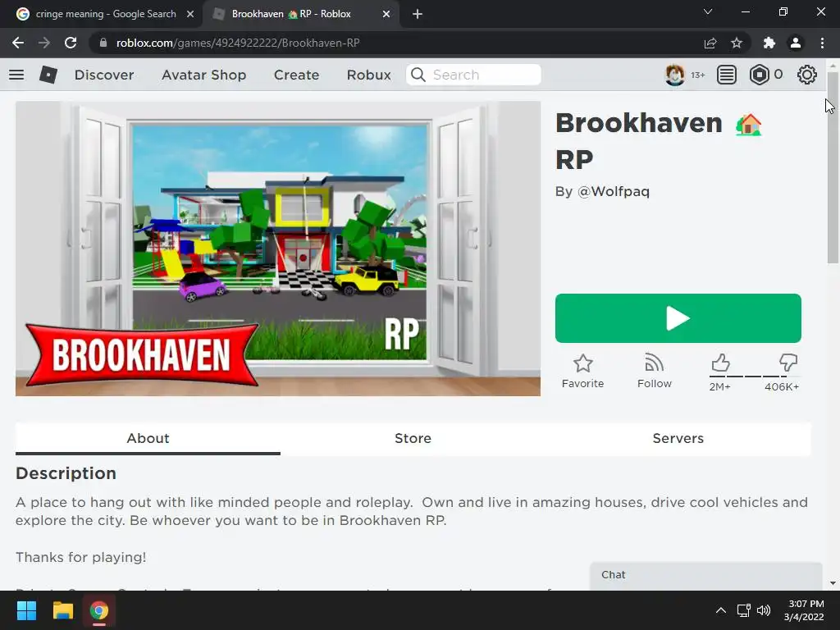
Task: Open the Discover page
Action: [104, 75]
